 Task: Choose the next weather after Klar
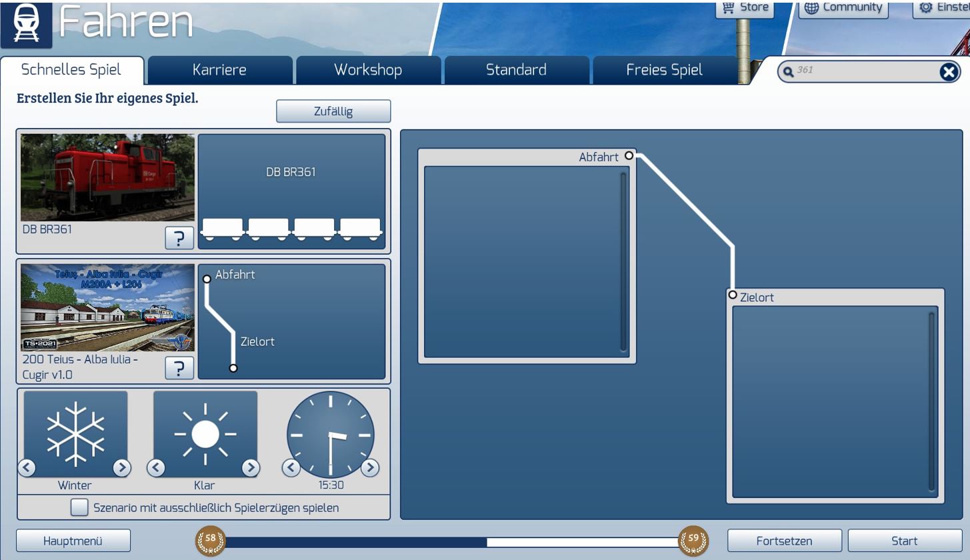click(x=251, y=467)
